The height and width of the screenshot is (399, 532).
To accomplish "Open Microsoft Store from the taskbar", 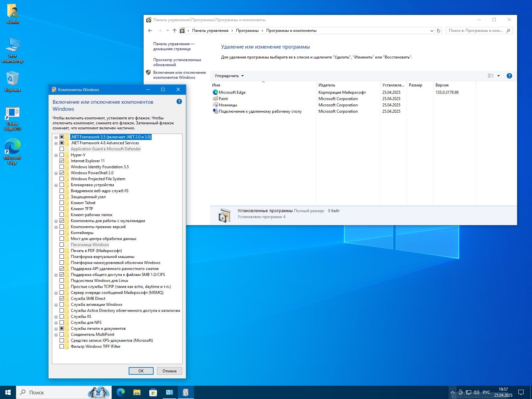I will [x=153, y=392].
